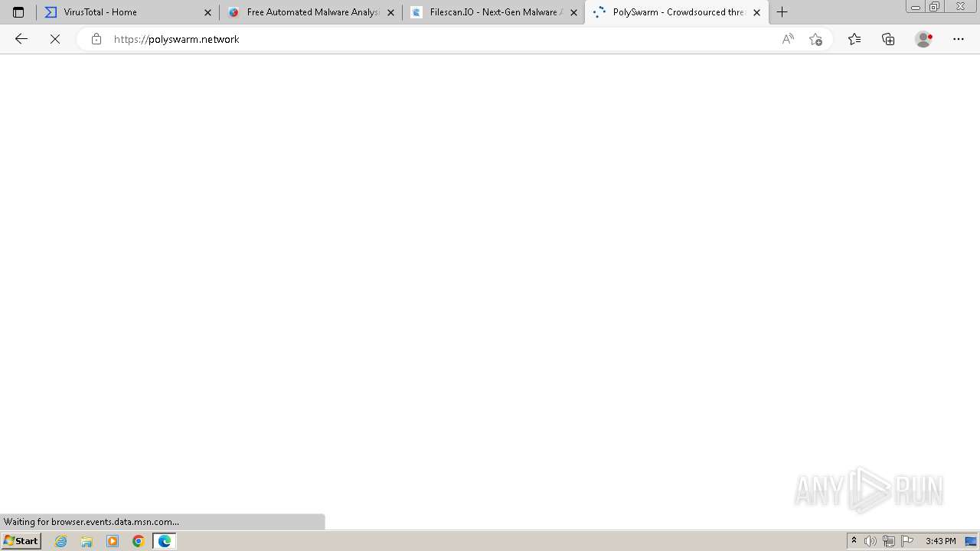
Task: Close the Filescan.IO tab
Action: [573, 12]
